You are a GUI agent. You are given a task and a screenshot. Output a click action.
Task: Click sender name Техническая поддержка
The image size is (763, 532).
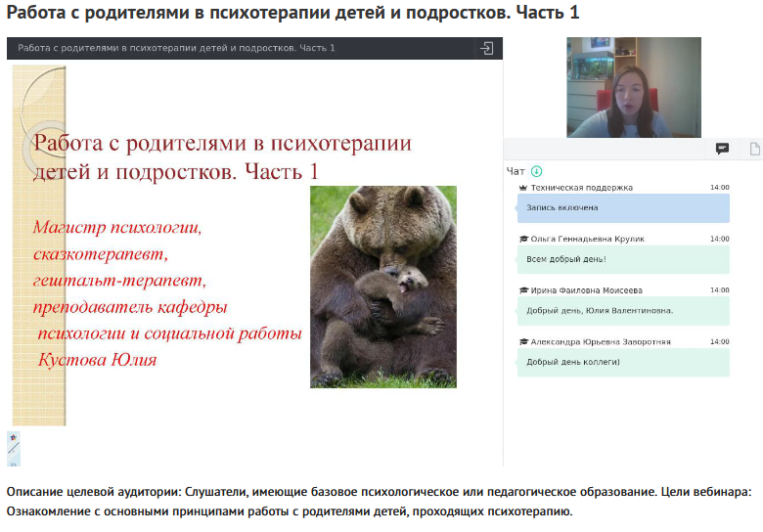[581, 188]
